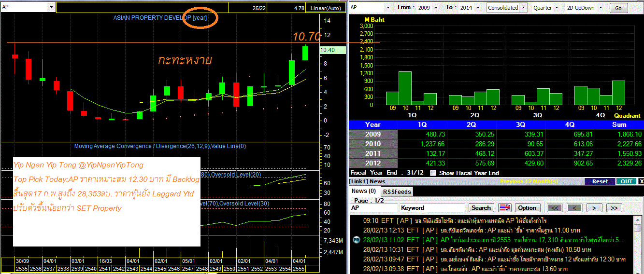Screen dimensions: 644x274
Task: Click the Moving Average Convergence / Divergence indicator title
Action: click(160, 146)
